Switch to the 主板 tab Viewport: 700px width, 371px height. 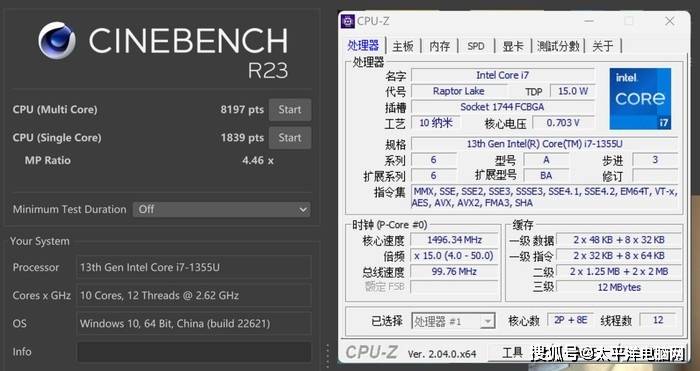click(x=403, y=46)
